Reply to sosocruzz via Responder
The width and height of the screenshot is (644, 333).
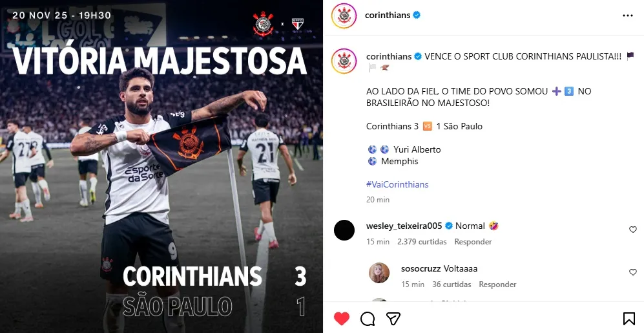497,285
